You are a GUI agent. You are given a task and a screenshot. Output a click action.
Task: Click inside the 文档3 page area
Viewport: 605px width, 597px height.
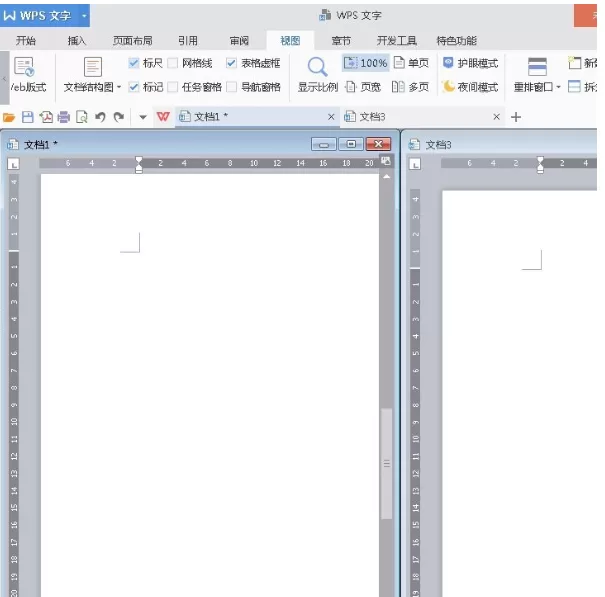(x=519, y=394)
